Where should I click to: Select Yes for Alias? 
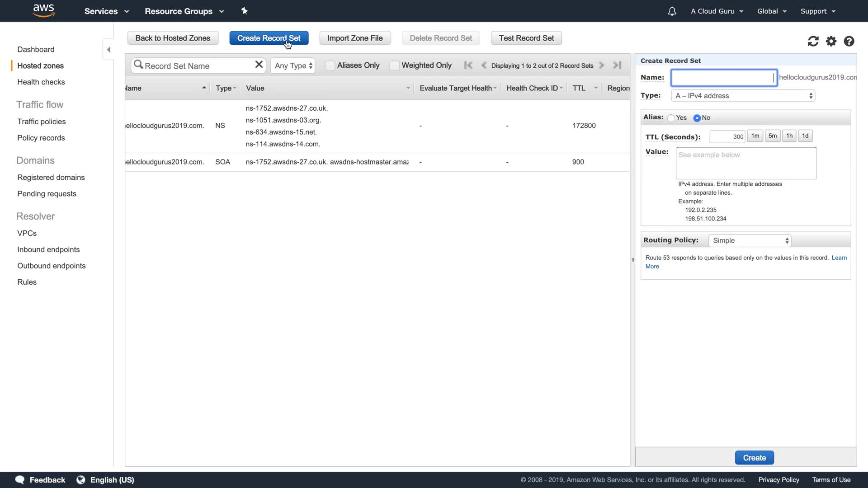pyautogui.click(x=671, y=118)
